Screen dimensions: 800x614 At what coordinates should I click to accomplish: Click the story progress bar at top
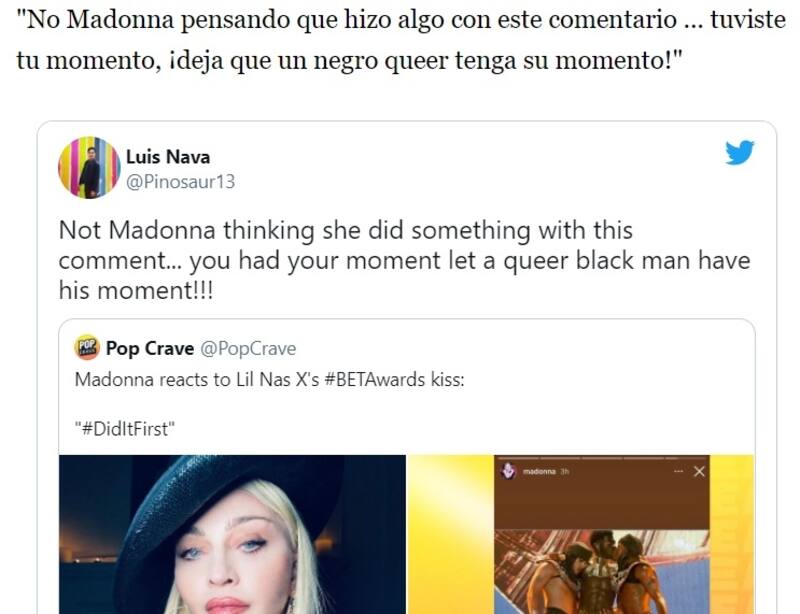[602, 458]
